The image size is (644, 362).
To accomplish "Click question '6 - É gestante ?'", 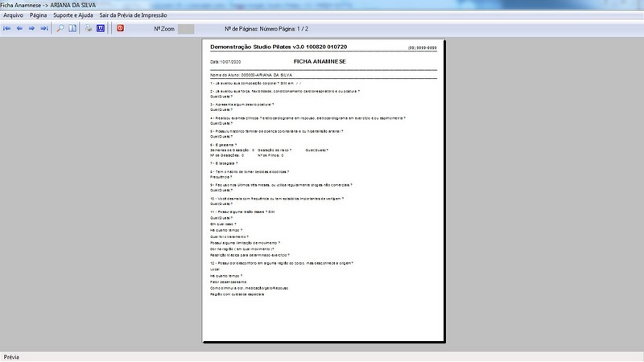I will tap(224, 145).
